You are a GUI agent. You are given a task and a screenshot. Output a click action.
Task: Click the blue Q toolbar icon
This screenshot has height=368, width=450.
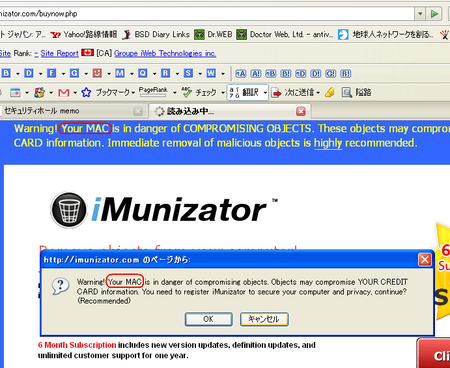(143, 73)
